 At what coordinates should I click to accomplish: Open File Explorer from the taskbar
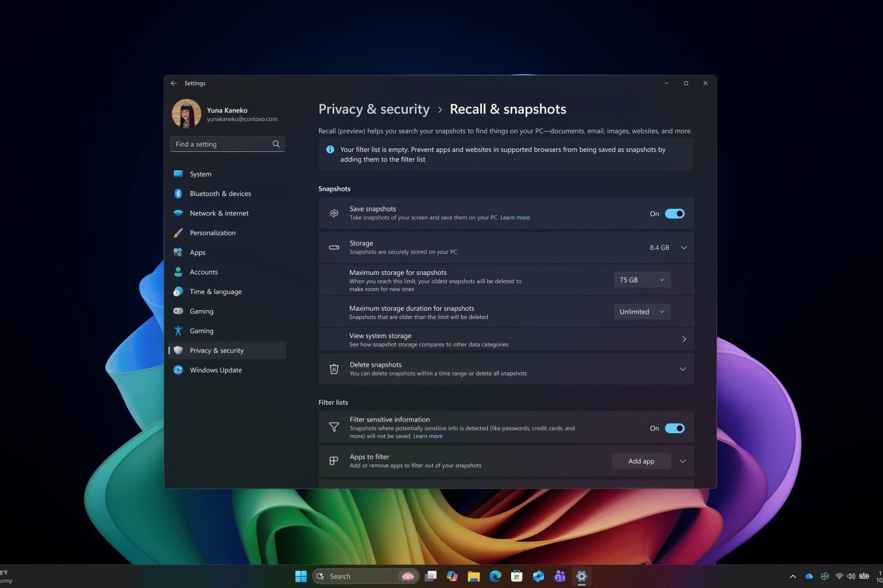click(474, 576)
